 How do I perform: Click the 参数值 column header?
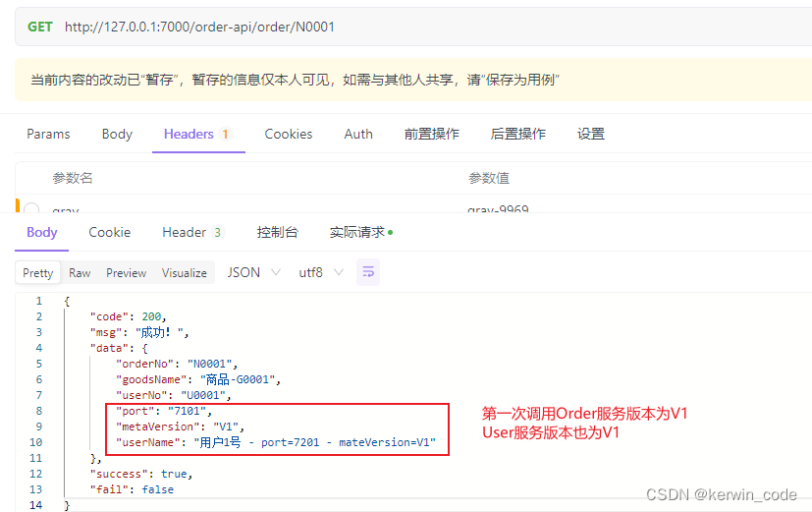489,178
